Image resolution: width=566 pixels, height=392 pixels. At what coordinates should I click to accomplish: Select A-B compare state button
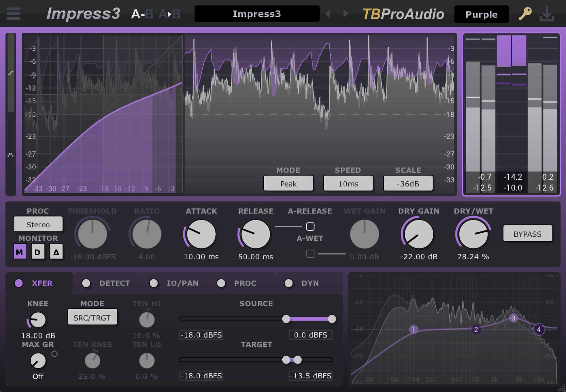(x=142, y=14)
